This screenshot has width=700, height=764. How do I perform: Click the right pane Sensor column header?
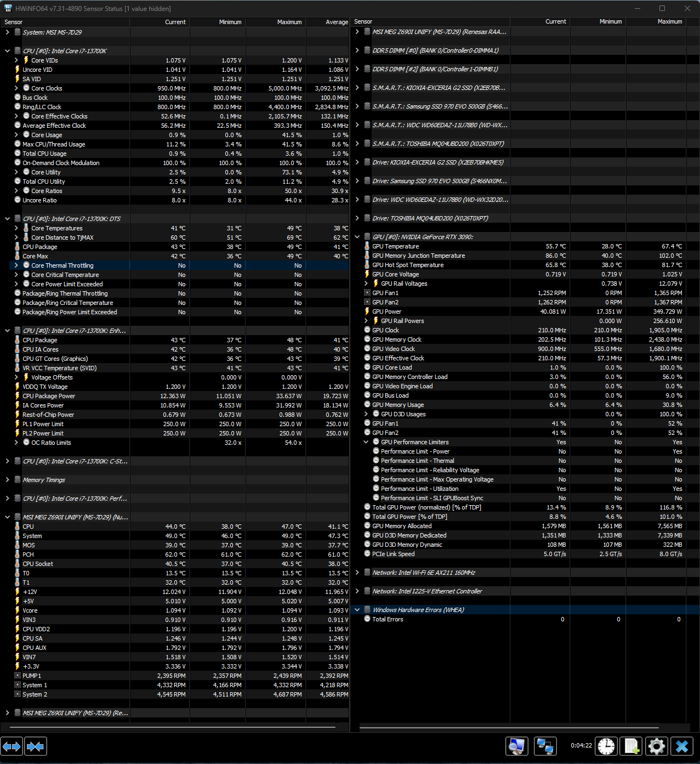tap(430, 22)
